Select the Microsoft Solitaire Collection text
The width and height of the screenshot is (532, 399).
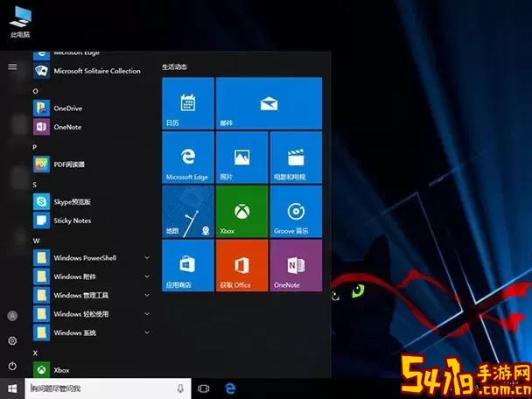[x=97, y=71]
